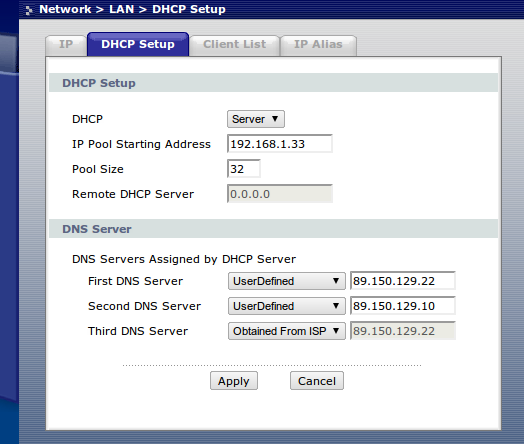524x444 pixels.
Task: Click the DNS Servers Assigned by DHCP Server text
Action: (x=184, y=259)
